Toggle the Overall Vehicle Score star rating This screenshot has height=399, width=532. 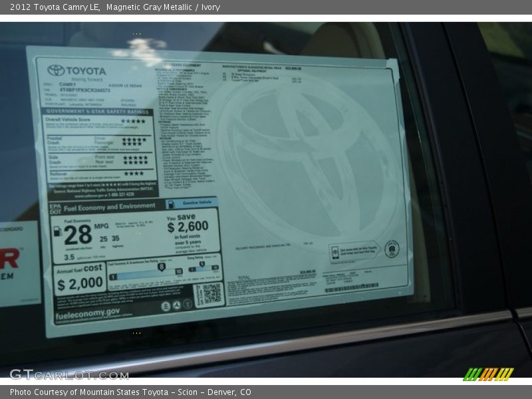(132, 120)
